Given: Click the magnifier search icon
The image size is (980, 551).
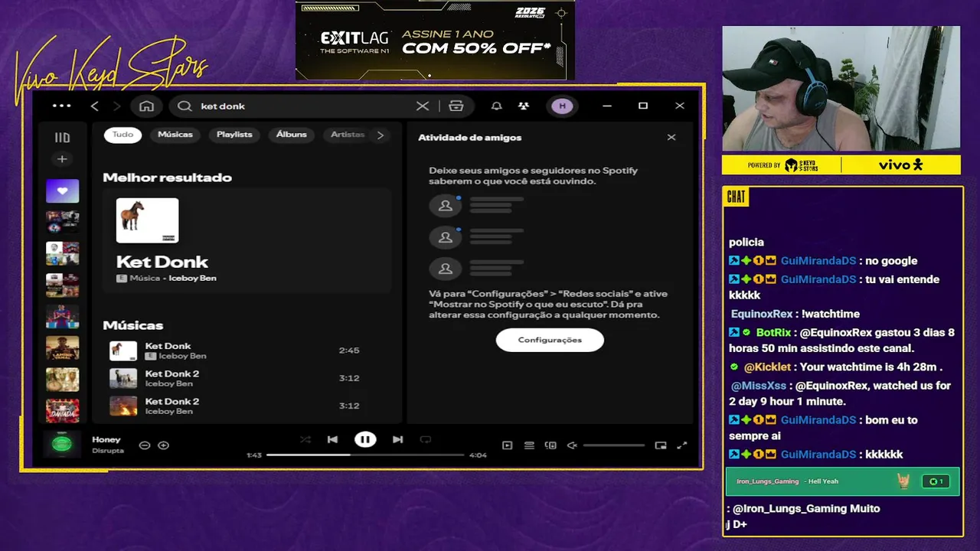Looking at the screenshot, I should point(185,106).
